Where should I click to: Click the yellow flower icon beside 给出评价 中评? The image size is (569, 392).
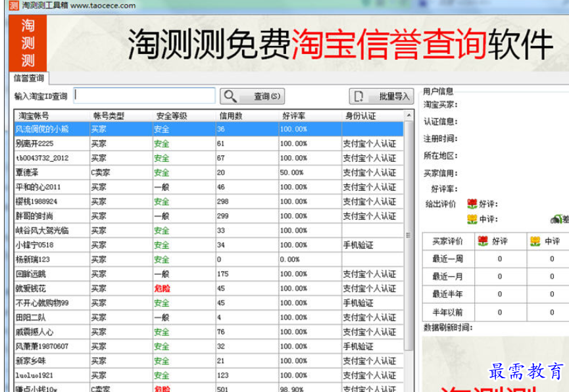(472, 219)
